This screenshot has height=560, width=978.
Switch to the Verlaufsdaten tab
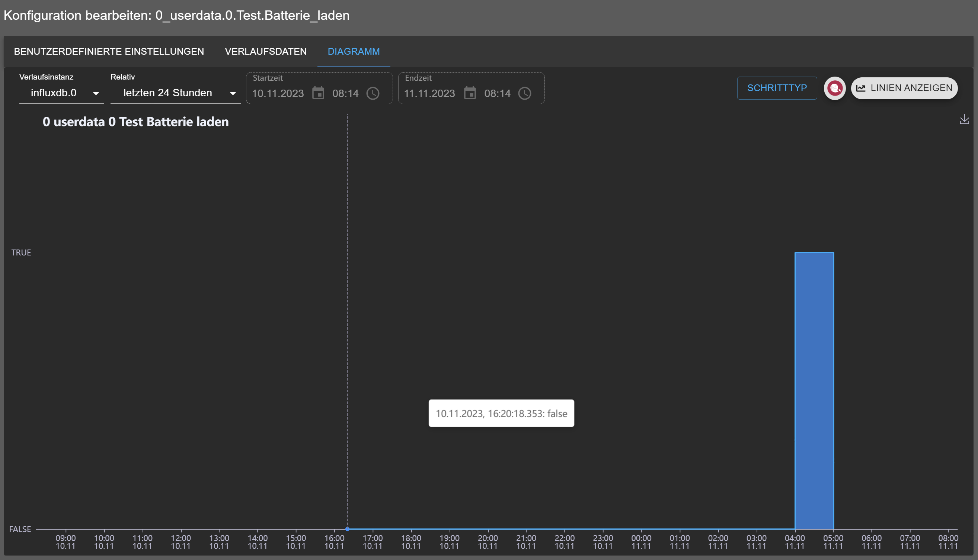click(x=266, y=52)
